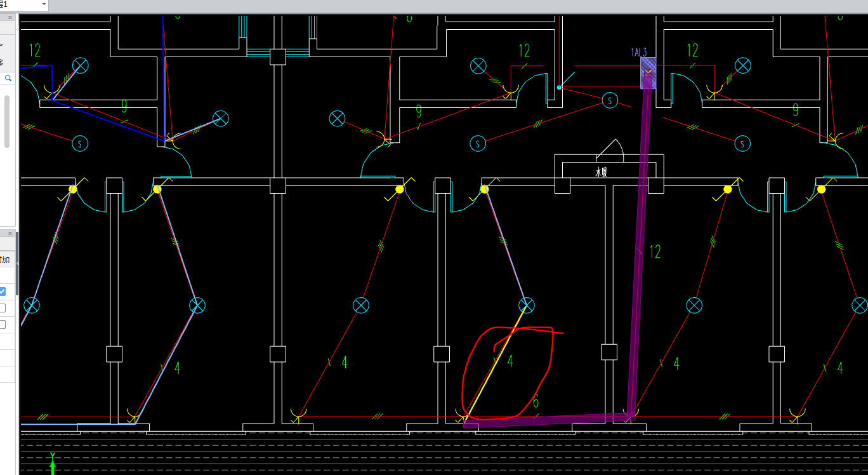
Task: Uncheck the checked blue checkbox in lower panel
Action: point(3,291)
